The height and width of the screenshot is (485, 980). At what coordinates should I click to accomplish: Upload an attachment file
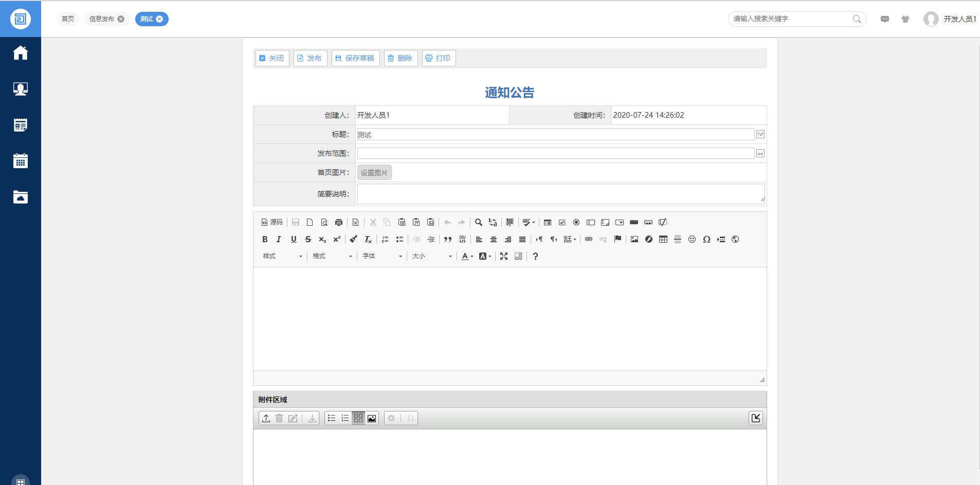(x=266, y=418)
